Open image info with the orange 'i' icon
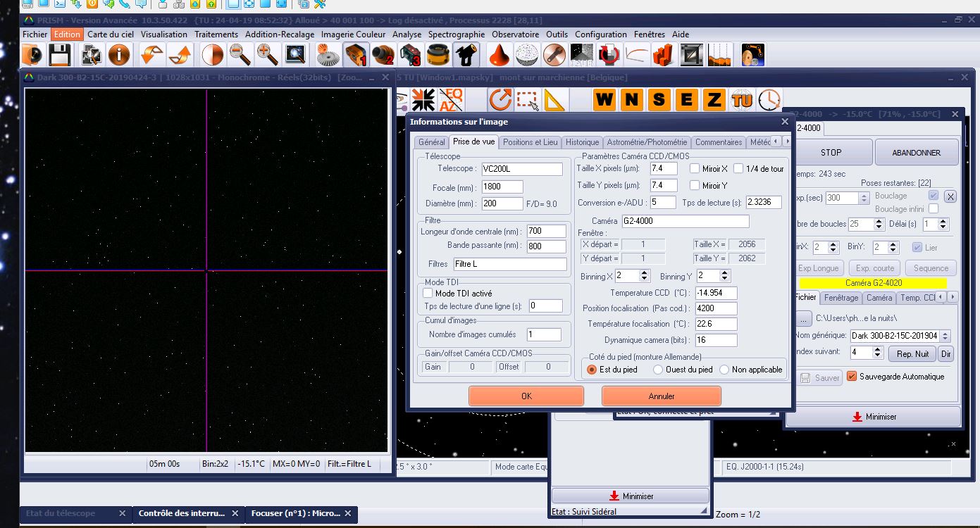Image resolution: width=980 pixels, height=528 pixels. coord(118,55)
